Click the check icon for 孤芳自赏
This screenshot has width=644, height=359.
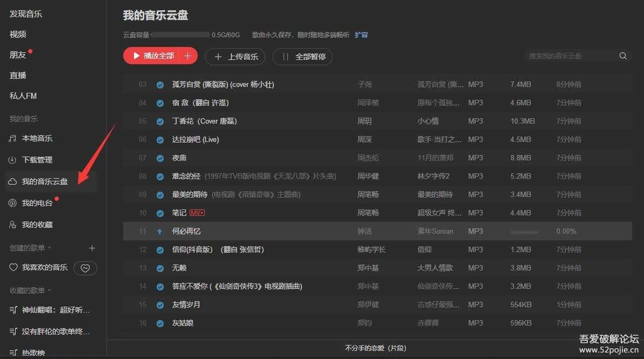tap(160, 85)
